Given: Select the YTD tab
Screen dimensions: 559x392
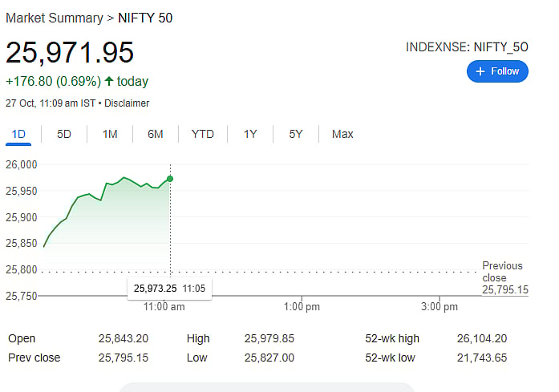Looking at the screenshot, I should (203, 134).
